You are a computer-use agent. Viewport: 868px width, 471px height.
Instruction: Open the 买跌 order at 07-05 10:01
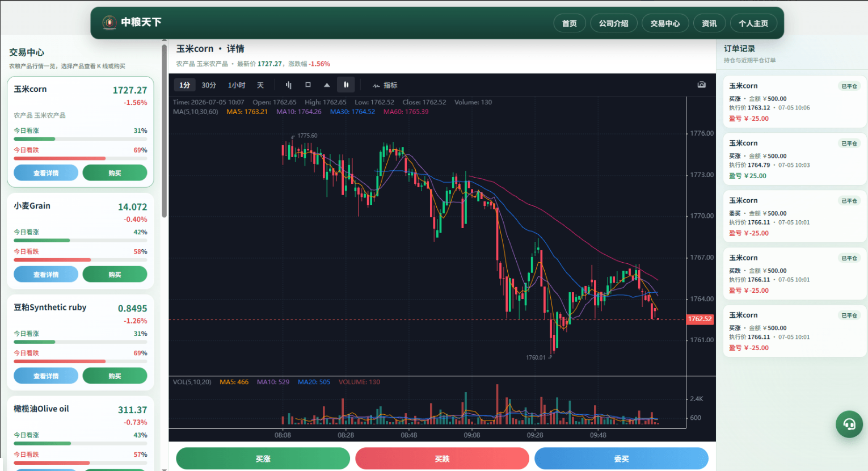pos(795,274)
